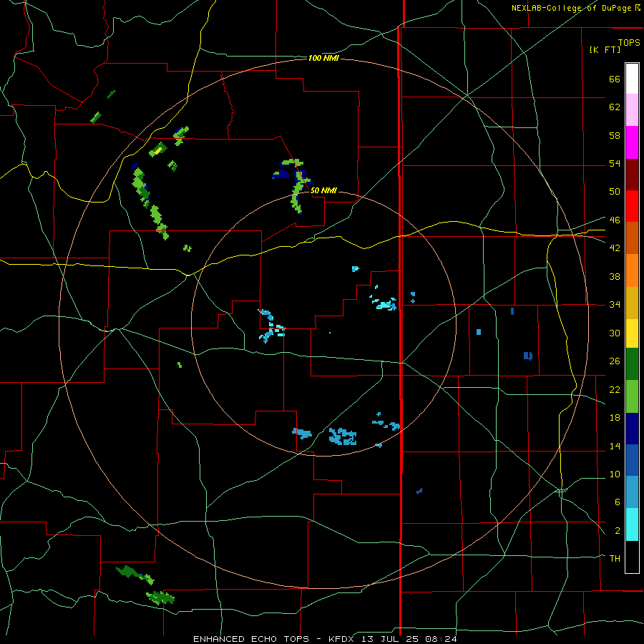This screenshot has height=644, width=644.
Task: Click the light pink legend swatch
Action: click(x=632, y=110)
